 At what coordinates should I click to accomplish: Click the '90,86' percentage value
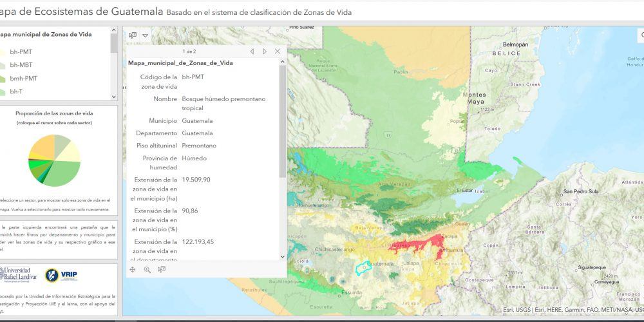190,211
